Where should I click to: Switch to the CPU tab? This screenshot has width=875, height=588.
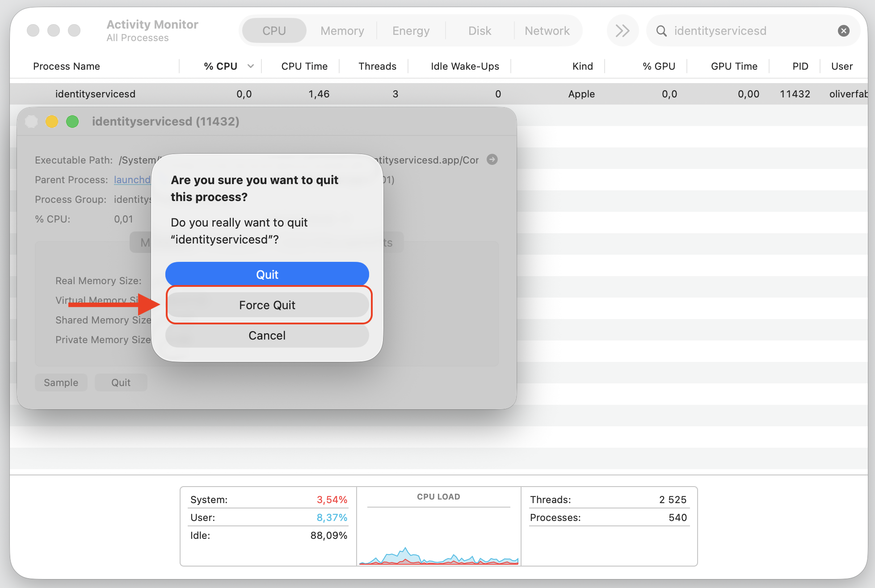point(274,31)
